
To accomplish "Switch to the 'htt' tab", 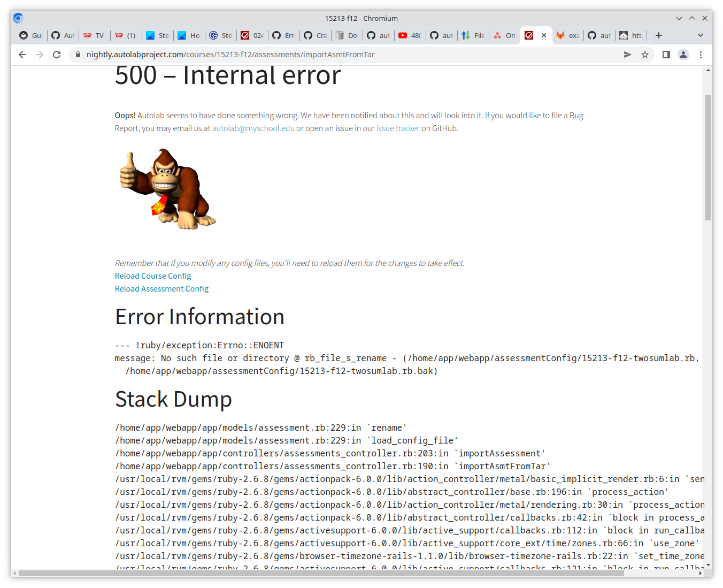I will point(630,35).
